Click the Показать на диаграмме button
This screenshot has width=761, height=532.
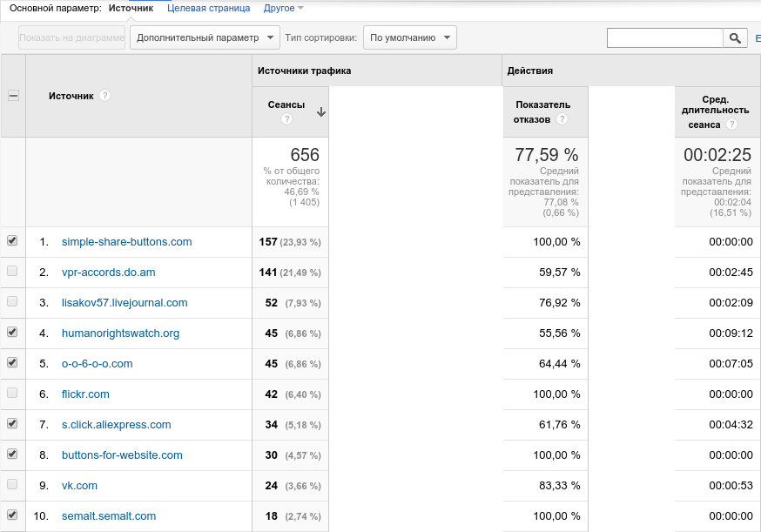(71, 37)
